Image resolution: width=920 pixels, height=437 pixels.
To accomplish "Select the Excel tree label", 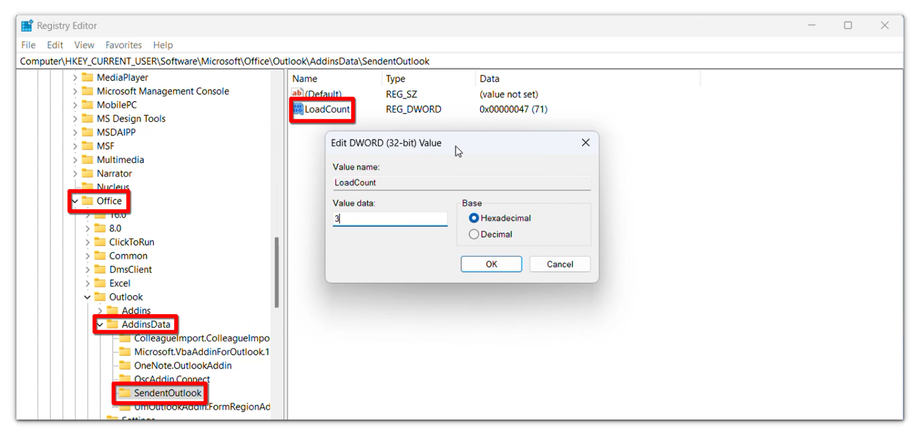I will (120, 283).
